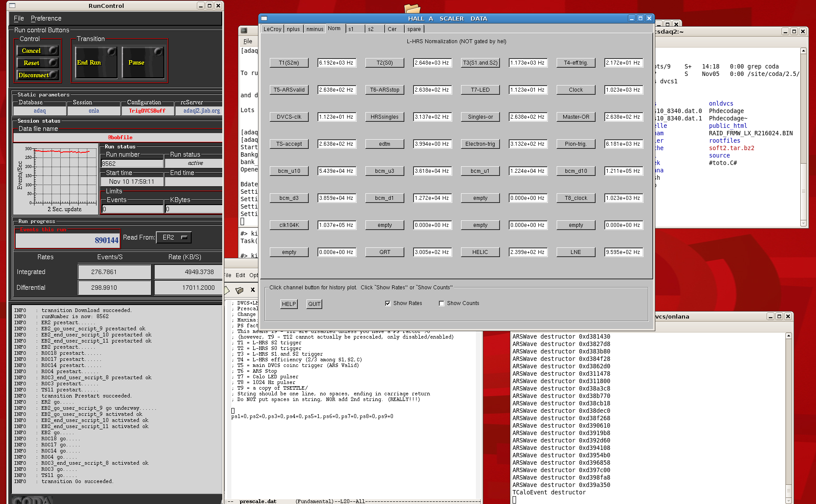Click the QUIT button in scaler window

(x=314, y=304)
